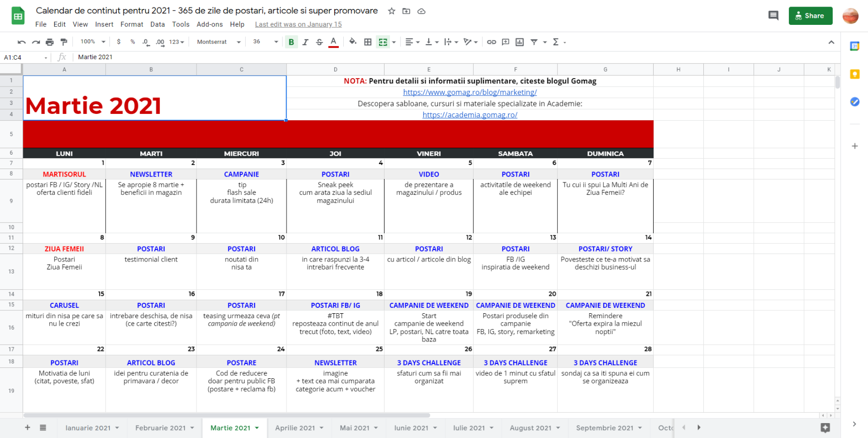Open the File menu
The height and width of the screenshot is (438, 868).
pos(41,24)
